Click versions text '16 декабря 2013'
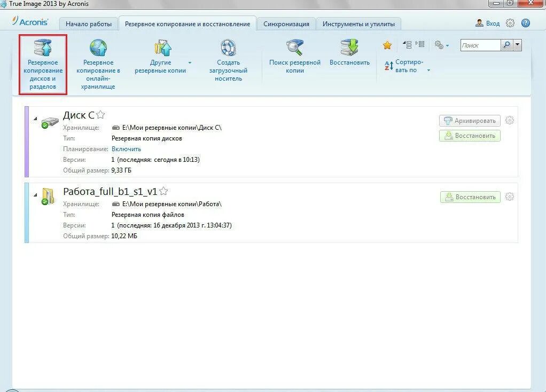This screenshot has width=546, height=392. click(x=176, y=225)
